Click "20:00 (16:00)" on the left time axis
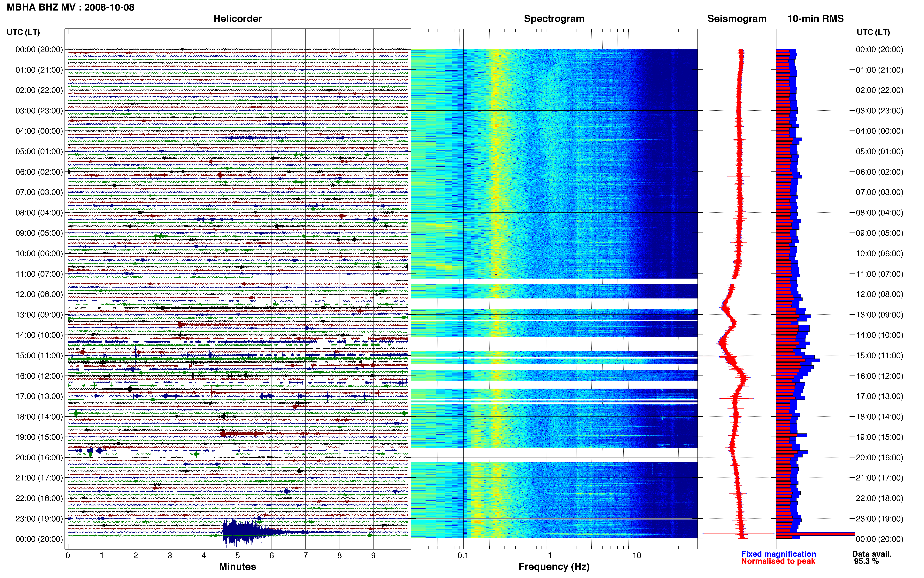This screenshot has height=578, width=924. [x=39, y=458]
